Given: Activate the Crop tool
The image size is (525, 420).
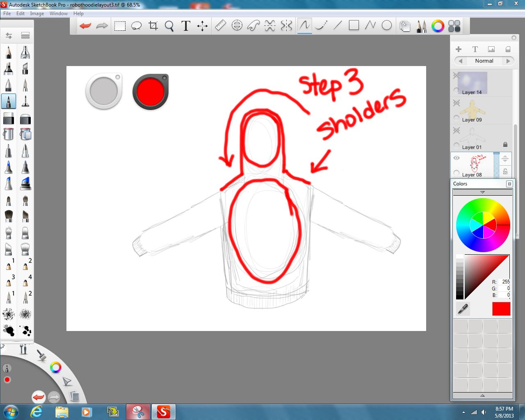Looking at the screenshot, I should pyautogui.click(x=153, y=25).
